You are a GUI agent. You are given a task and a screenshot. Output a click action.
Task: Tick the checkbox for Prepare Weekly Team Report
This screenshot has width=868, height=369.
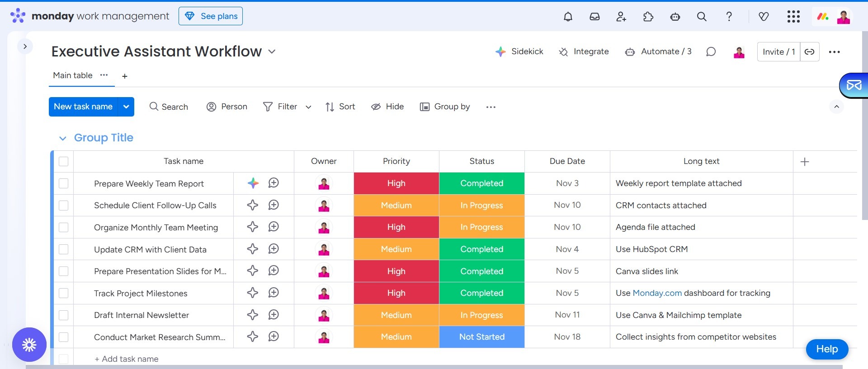64,183
